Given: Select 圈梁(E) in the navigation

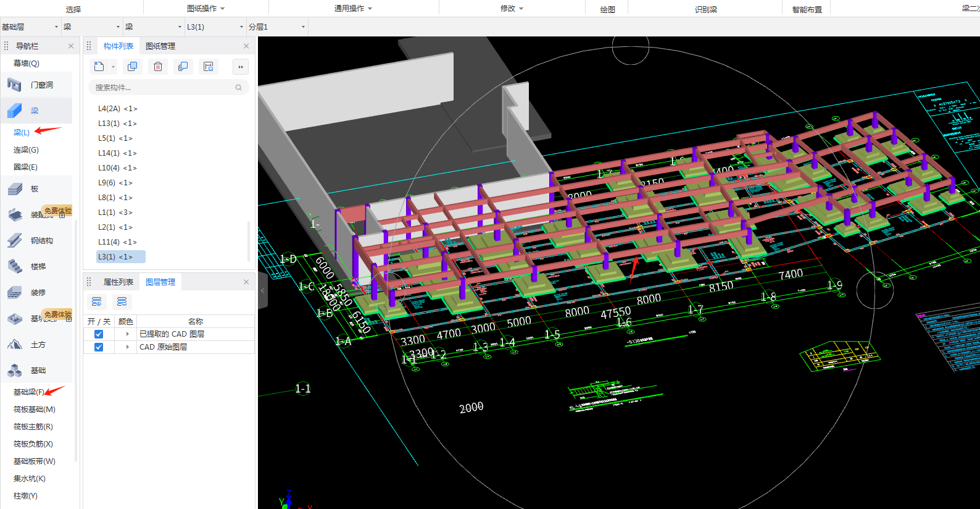Looking at the screenshot, I should (25, 167).
